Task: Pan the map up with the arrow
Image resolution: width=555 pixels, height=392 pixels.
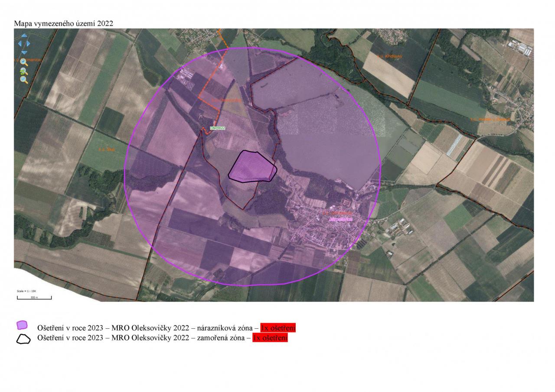Action: [x=24, y=36]
